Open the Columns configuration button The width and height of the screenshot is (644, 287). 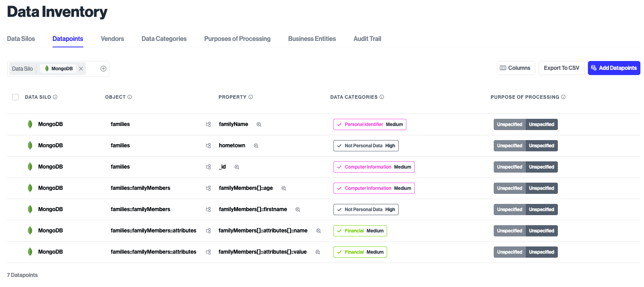(515, 68)
